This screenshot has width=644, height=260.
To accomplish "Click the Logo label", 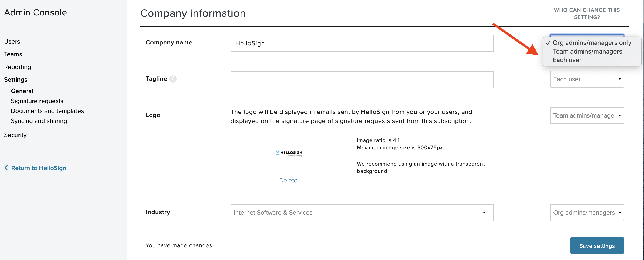I will point(153,115).
